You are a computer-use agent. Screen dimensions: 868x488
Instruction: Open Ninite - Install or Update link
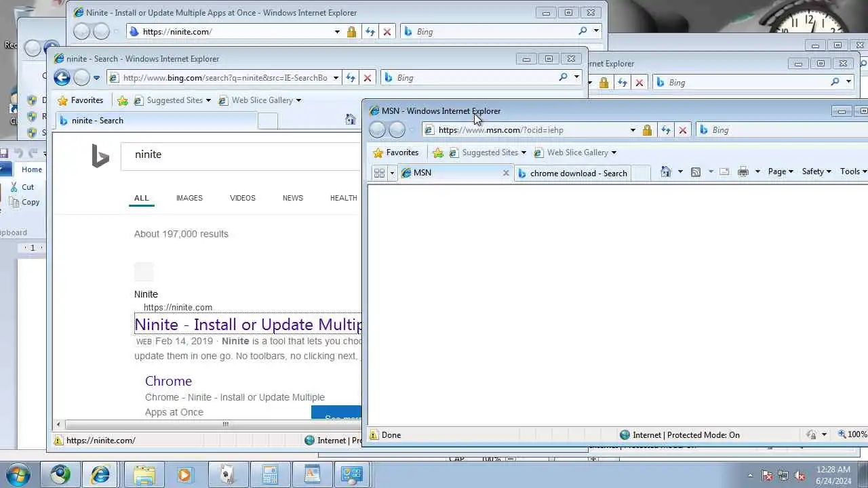coord(248,325)
